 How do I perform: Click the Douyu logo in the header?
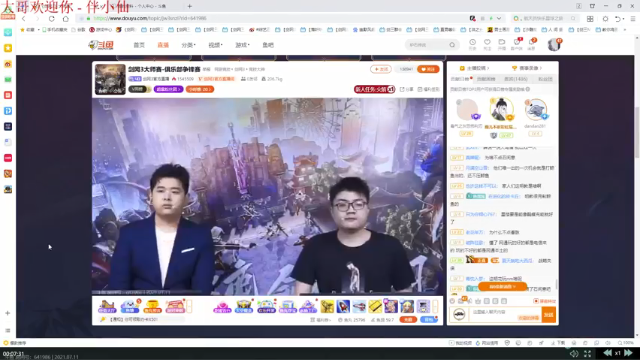[101, 45]
